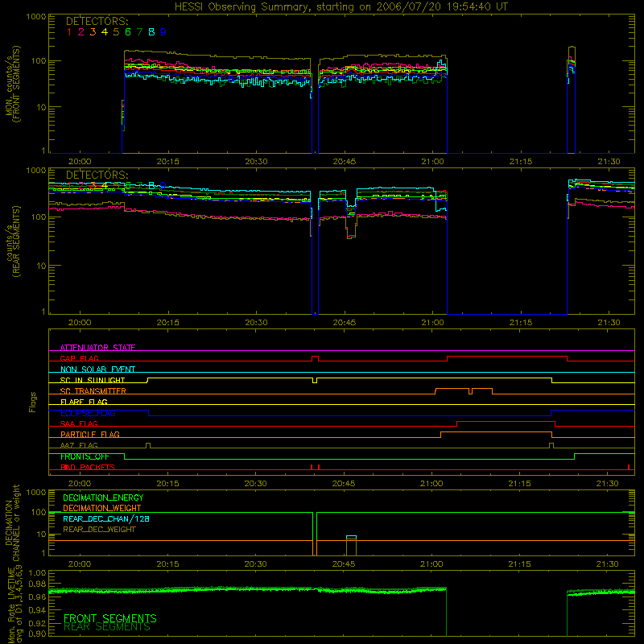
Task: Click the REAR_DEC_CHAN/128 legend label
Action: pyautogui.click(x=106, y=518)
